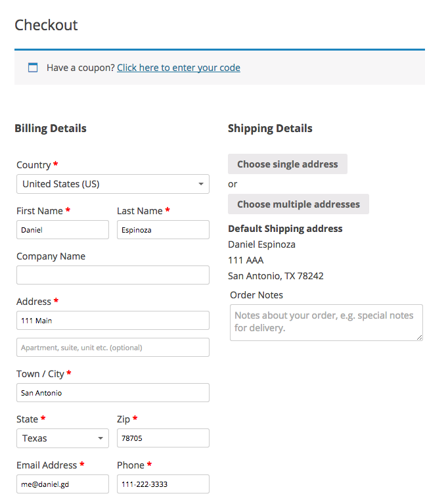Viewport: 448px width, 504px height.
Task: Click the Country dropdown arrow
Action: click(x=201, y=184)
